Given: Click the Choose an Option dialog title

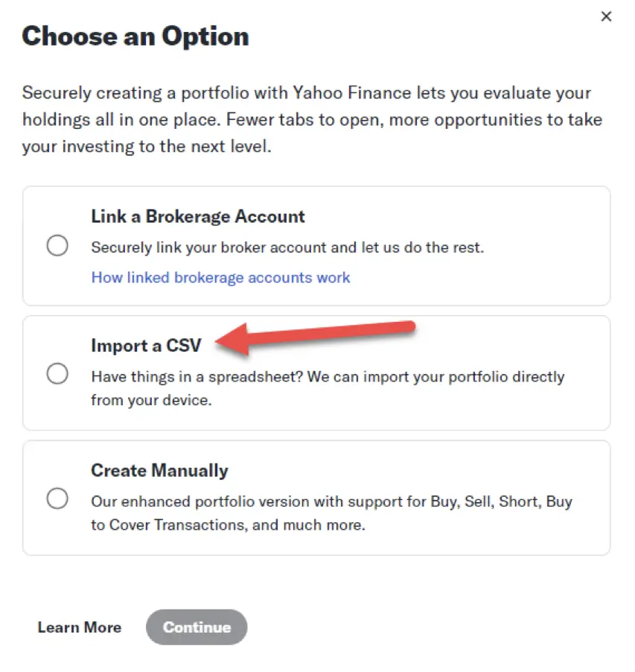Looking at the screenshot, I should coord(135,36).
